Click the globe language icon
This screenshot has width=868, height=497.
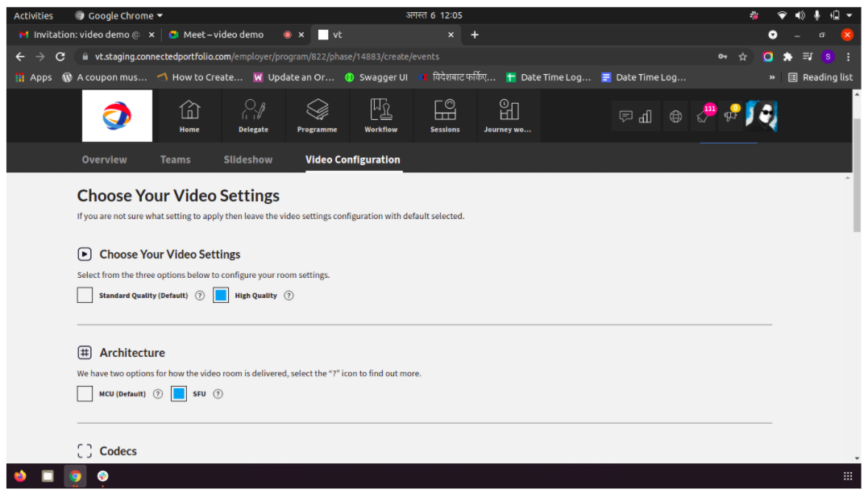click(x=675, y=116)
